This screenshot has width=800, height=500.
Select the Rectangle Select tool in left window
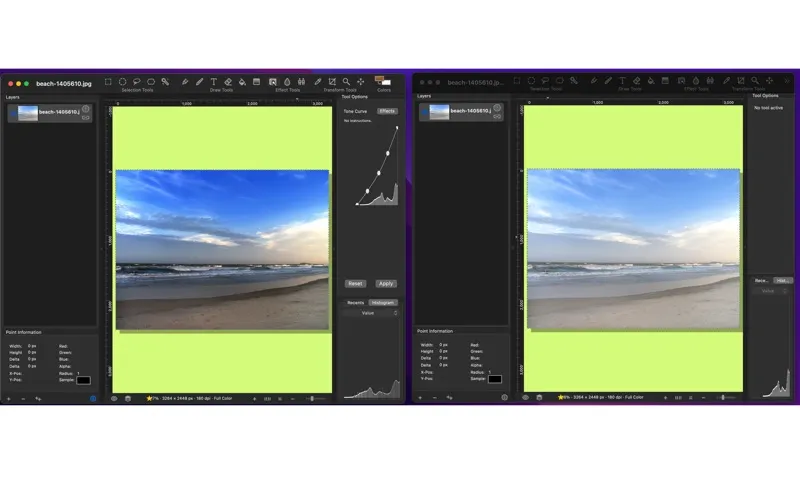[108, 82]
